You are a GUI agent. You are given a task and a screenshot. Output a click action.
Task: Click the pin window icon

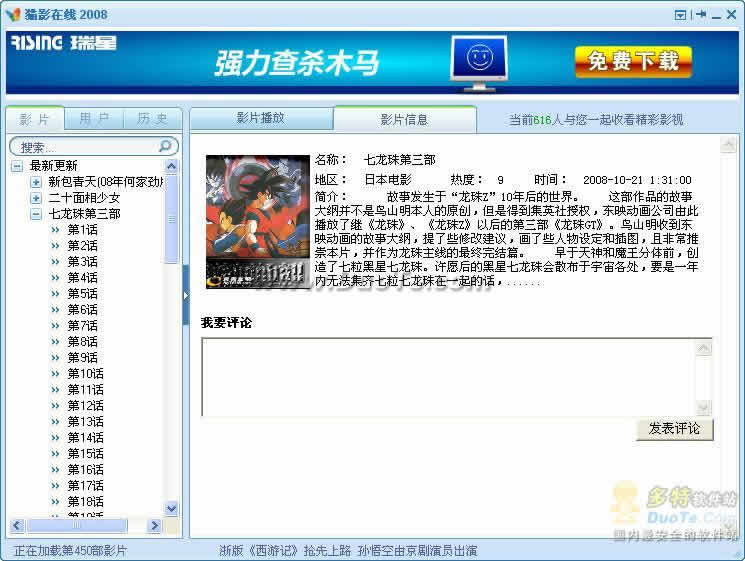(701, 14)
